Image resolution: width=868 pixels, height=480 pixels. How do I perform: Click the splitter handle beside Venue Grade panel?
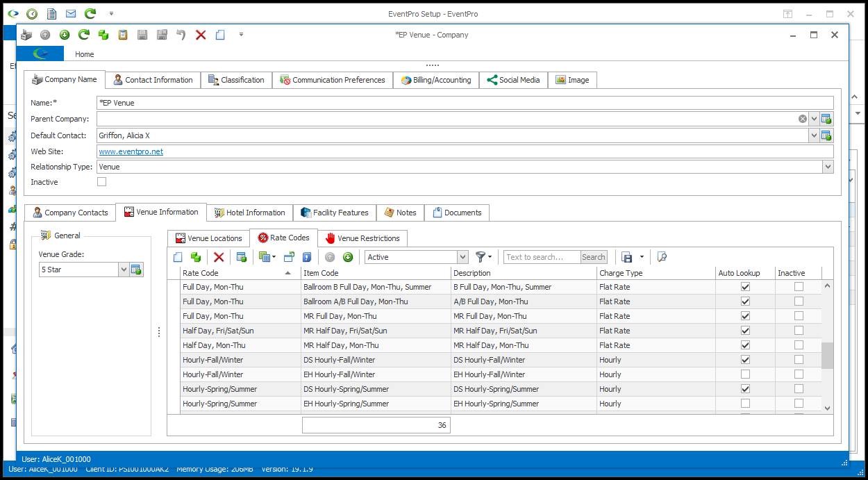[159, 332]
